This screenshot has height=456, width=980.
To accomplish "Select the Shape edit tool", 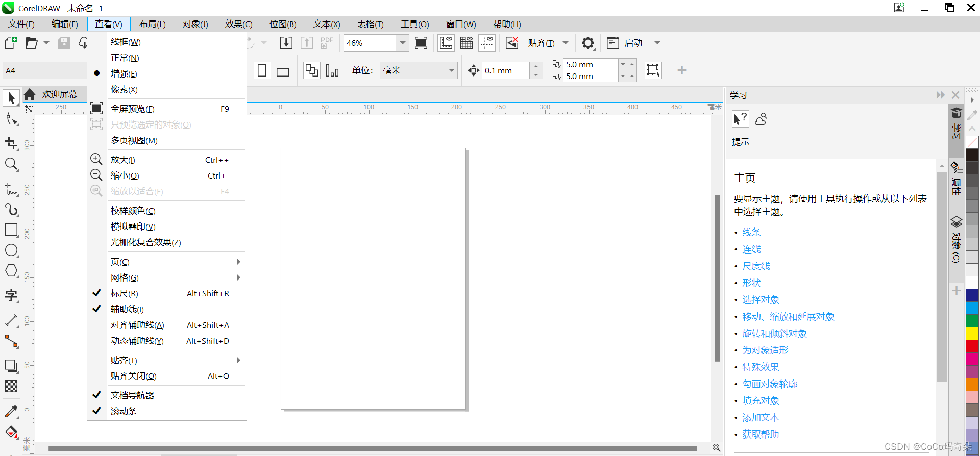I will point(11,119).
